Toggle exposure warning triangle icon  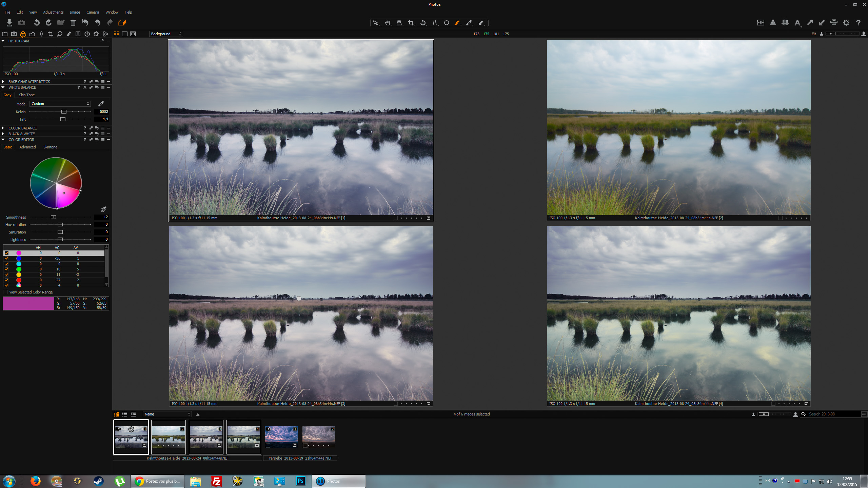(x=773, y=23)
